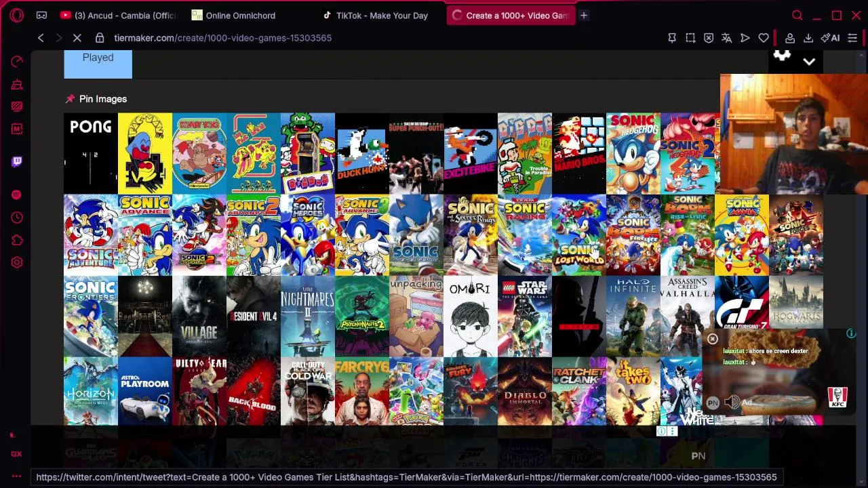This screenshot has height=488, width=868.
Task: Select the Sonic Frontiers thumbnail
Action: click(91, 317)
